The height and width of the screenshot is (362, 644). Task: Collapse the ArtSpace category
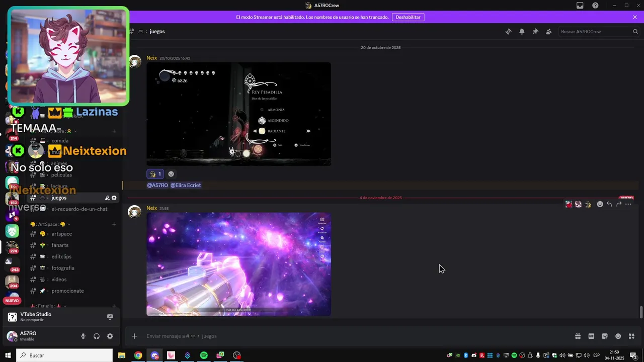50,224
